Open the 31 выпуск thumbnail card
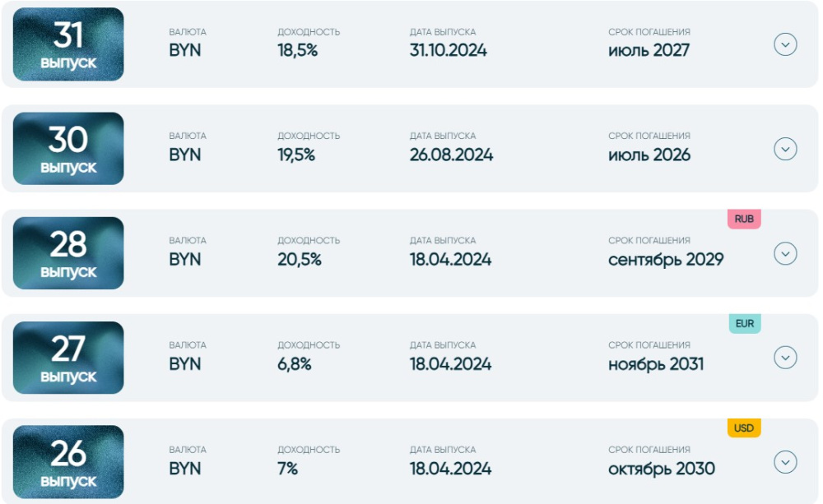This screenshot has width=823, height=504. pyautogui.click(x=68, y=44)
